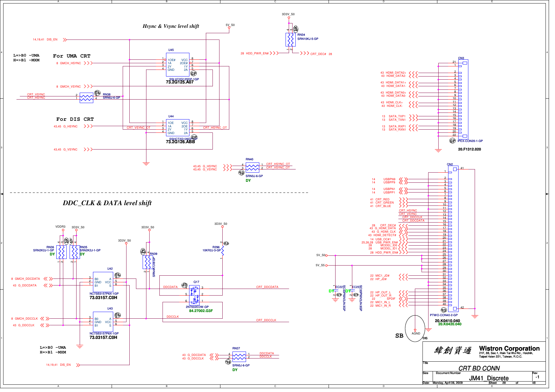Click the RN34 resistor network symbol
This screenshot has width=555, height=392.
pyautogui.click(x=291, y=40)
